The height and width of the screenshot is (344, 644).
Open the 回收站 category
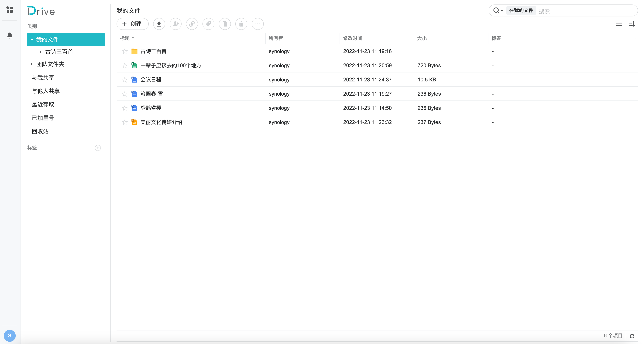tap(40, 131)
